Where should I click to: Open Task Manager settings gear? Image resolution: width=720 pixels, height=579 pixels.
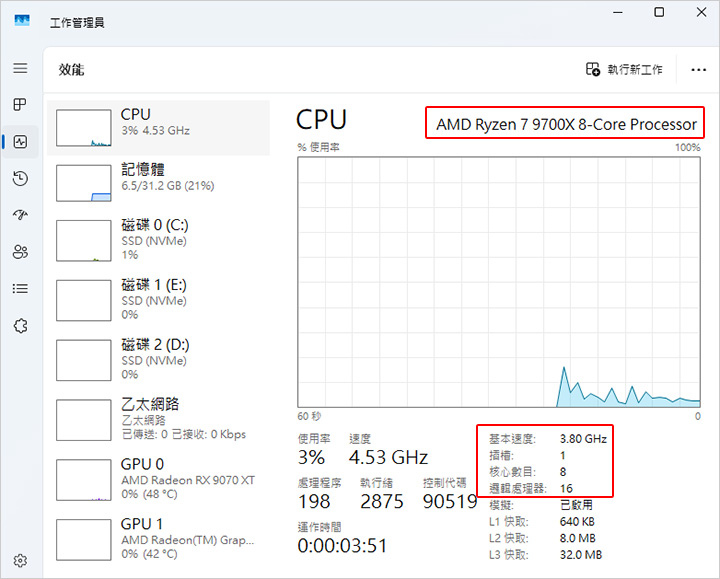click(20, 561)
